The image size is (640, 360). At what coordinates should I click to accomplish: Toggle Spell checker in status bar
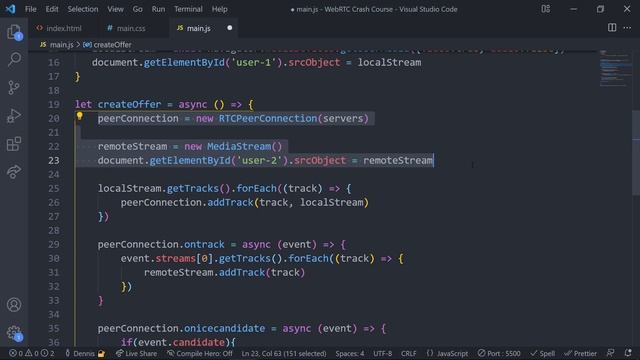(x=542, y=353)
